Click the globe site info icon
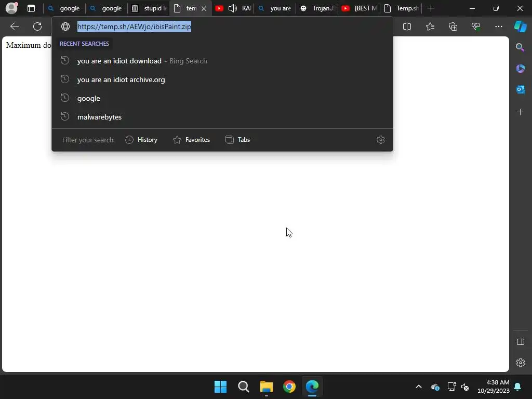 (x=65, y=26)
